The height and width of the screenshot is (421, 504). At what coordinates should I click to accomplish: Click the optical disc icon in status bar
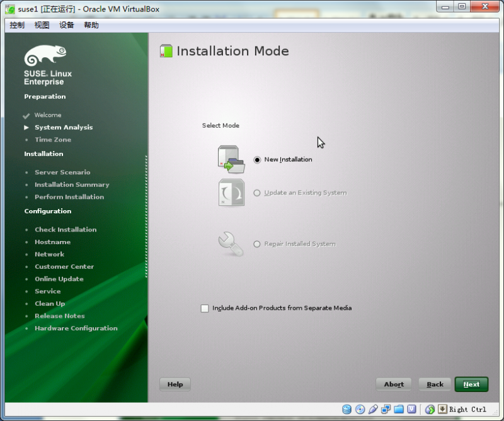coord(360,409)
